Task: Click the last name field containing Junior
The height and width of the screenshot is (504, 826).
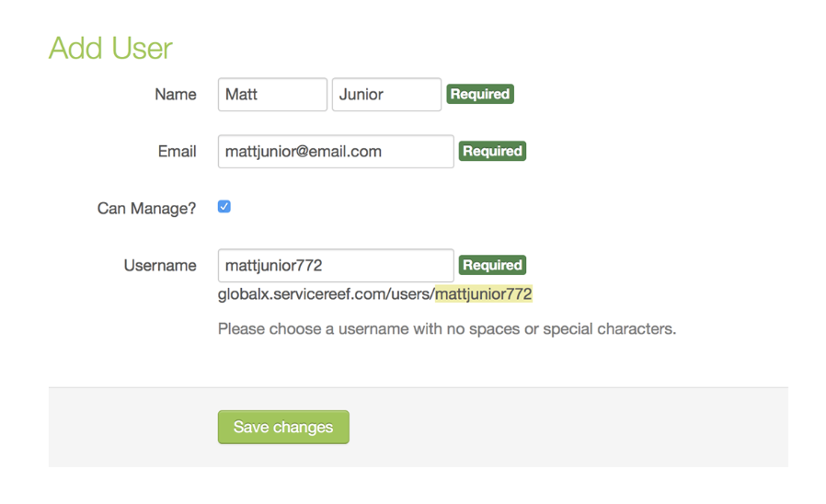Action: (x=386, y=95)
